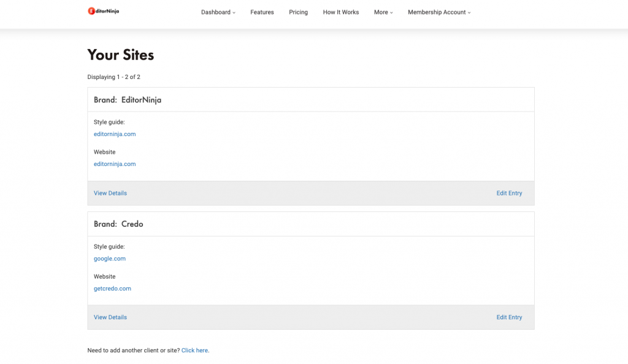Open EditorNinja style guide link

point(115,134)
